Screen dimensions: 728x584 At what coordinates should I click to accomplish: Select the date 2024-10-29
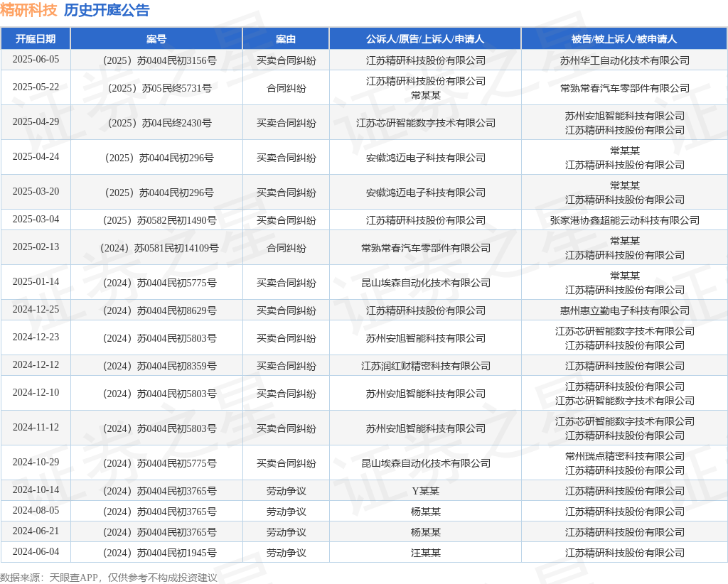coord(36,463)
